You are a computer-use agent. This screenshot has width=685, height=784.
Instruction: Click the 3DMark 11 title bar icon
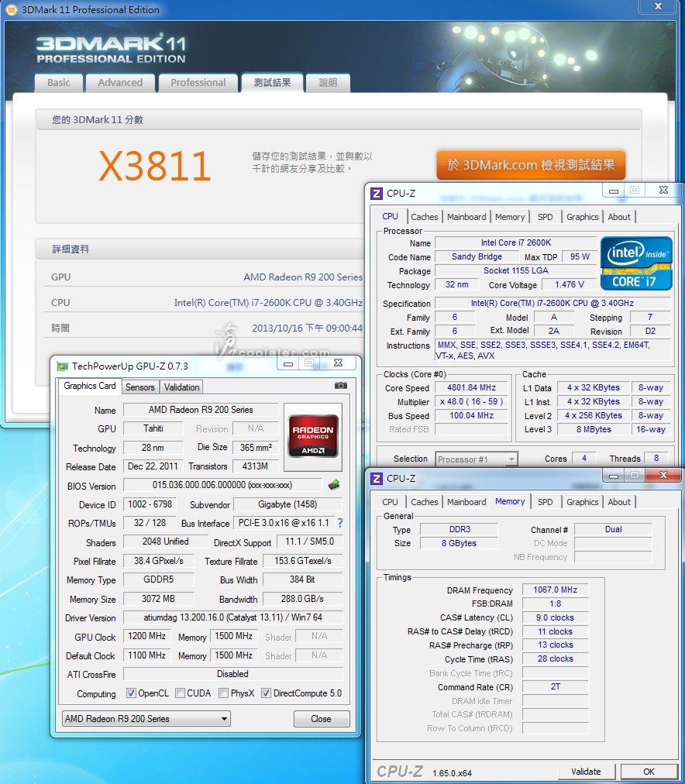coord(11,10)
